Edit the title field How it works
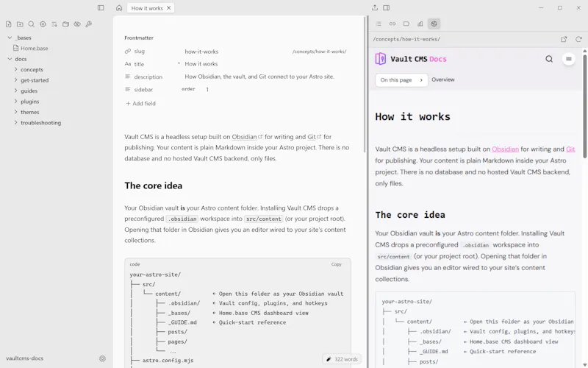588x368 pixels. click(x=201, y=64)
